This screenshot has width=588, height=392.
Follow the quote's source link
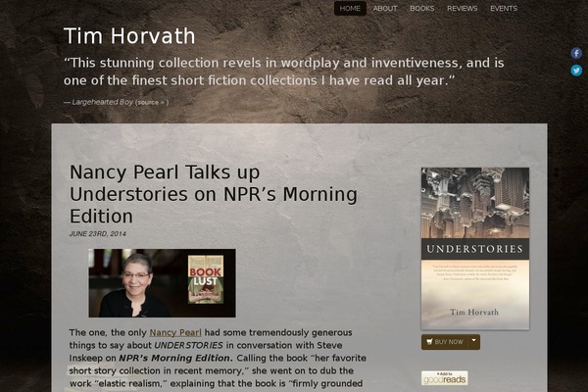[x=152, y=102]
